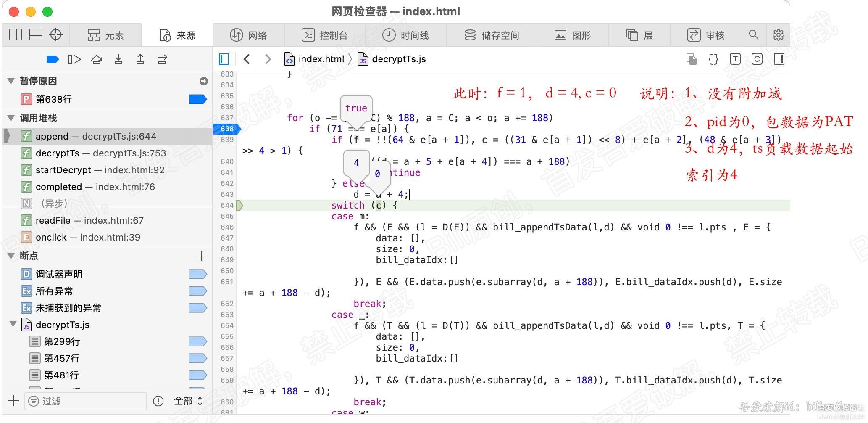Viewport: 868px width, 423px height.
Task: Disable the 第638行 pause breakpoint flag
Action: coord(197,99)
